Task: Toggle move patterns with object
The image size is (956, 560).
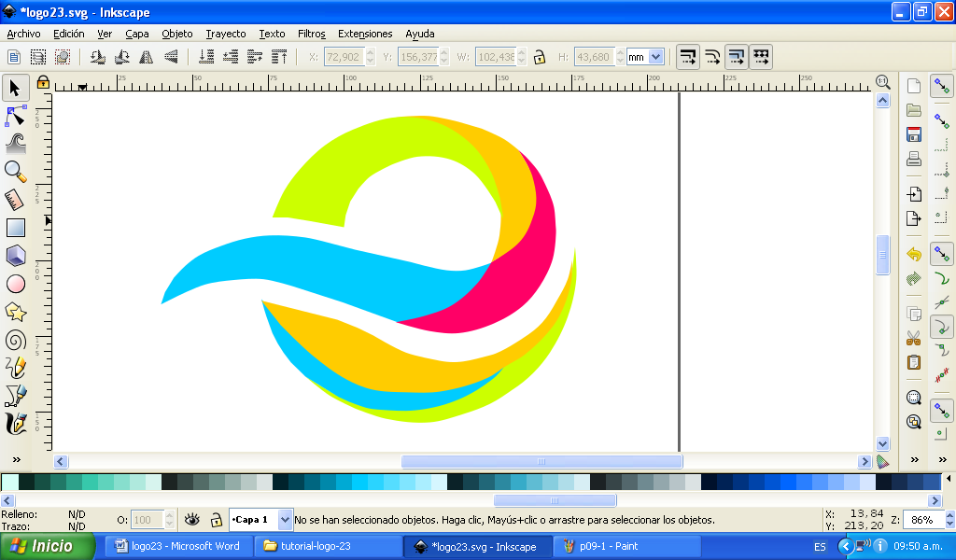Action: click(x=761, y=57)
